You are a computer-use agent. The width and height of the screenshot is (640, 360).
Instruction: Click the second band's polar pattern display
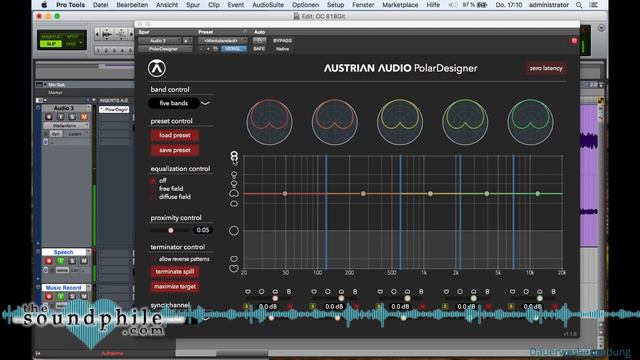(335, 122)
